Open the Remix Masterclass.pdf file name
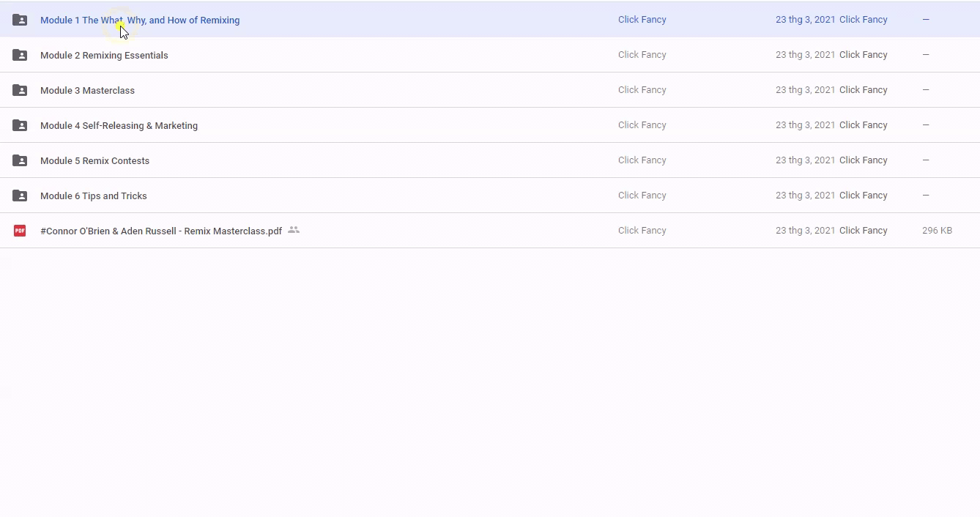This screenshot has height=517, width=980. (x=160, y=231)
